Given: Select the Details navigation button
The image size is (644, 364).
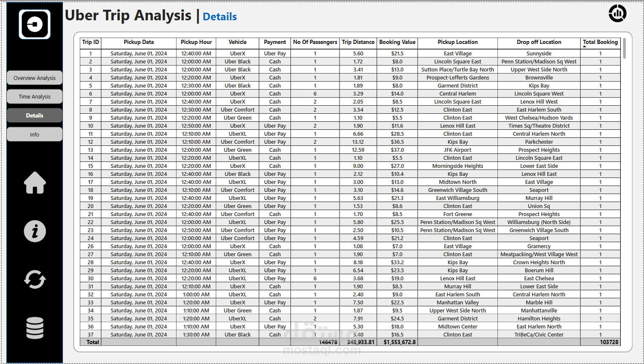Looking at the screenshot, I should coord(35,115).
